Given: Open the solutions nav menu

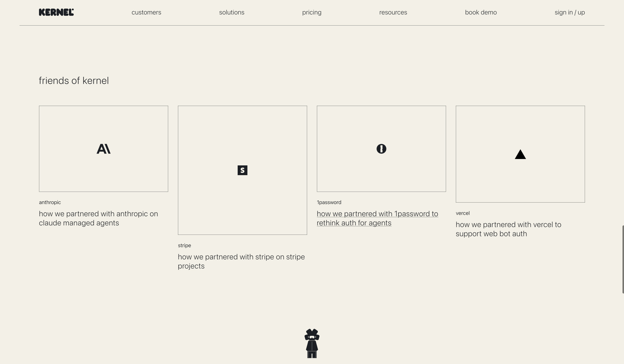Looking at the screenshot, I should (232, 12).
